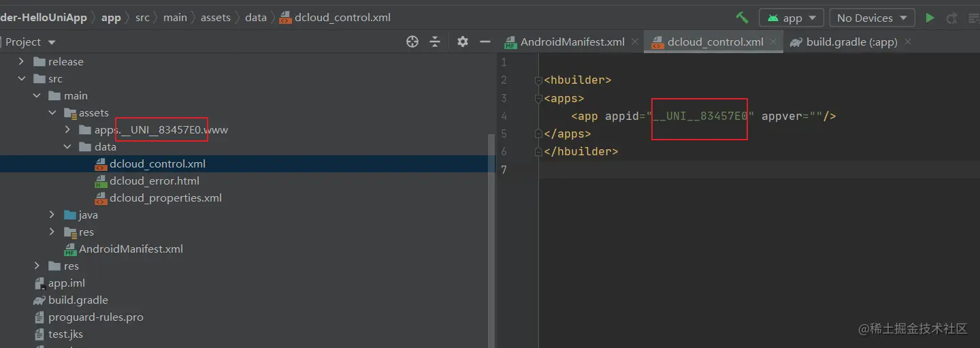The width and height of the screenshot is (980, 348).
Task: Click the java folder icon
Action: pyautogui.click(x=70, y=215)
